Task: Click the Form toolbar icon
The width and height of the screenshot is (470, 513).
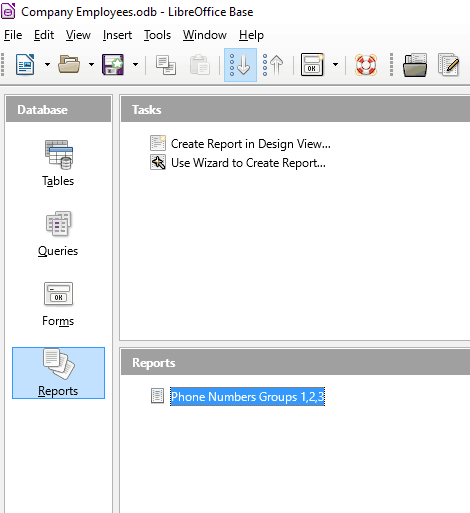Action: (x=312, y=65)
